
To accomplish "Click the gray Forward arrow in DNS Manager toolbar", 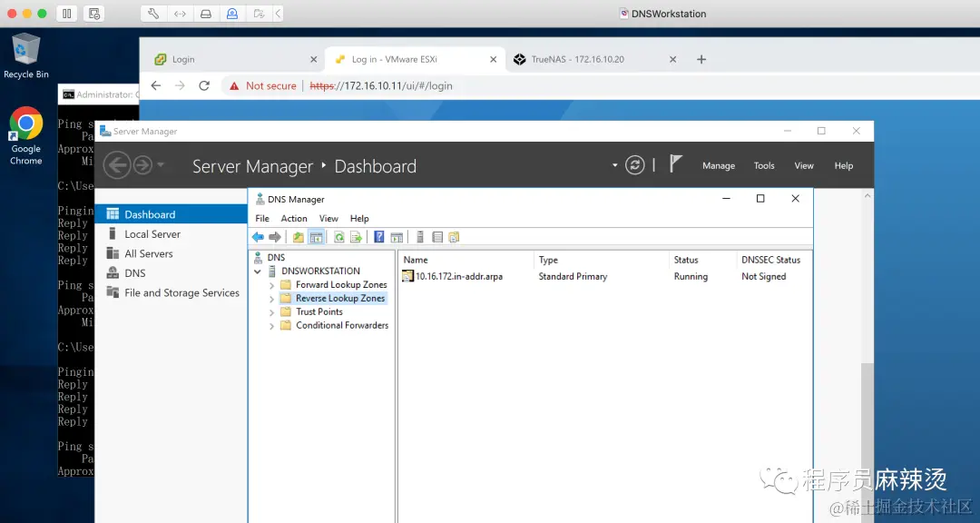I will tap(274, 237).
